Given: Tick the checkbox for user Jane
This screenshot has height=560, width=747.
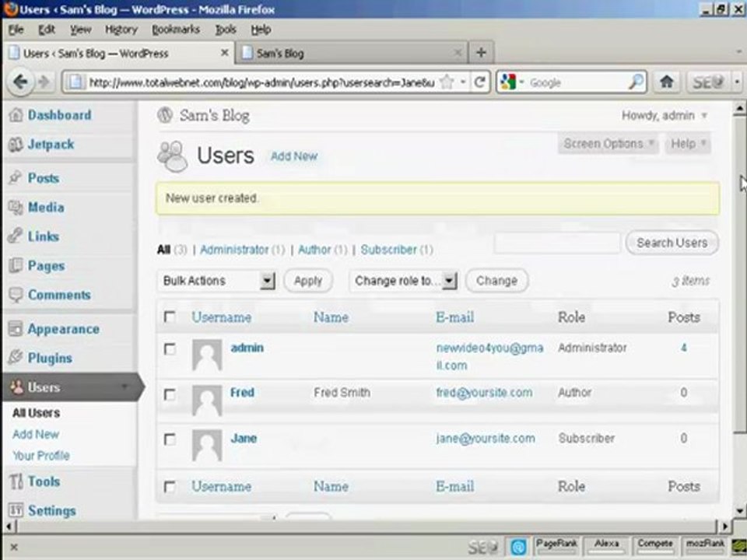Looking at the screenshot, I should (x=170, y=439).
